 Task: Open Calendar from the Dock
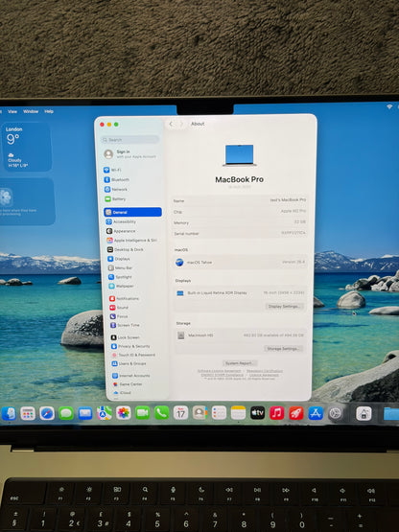pos(180,413)
